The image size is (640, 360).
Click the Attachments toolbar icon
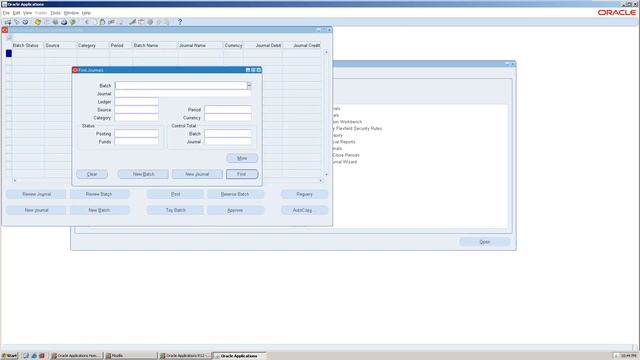click(159, 22)
